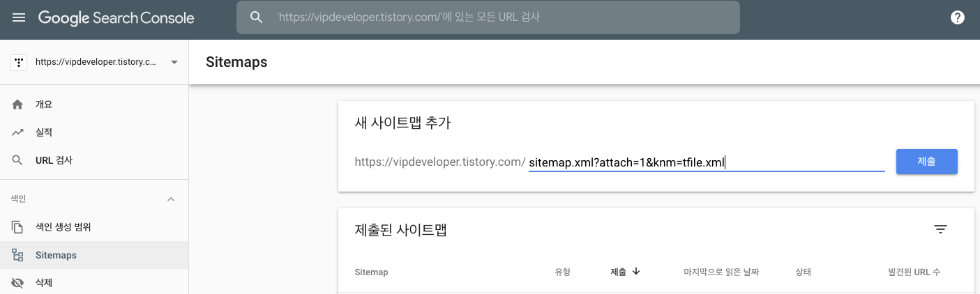Click the 색인 section header label

pyautogui.click(x=18, y=199)
